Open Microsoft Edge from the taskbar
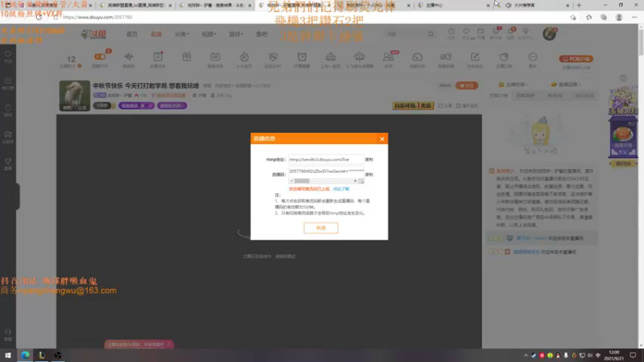The image size is (644, 362). (x=25, y=355)
